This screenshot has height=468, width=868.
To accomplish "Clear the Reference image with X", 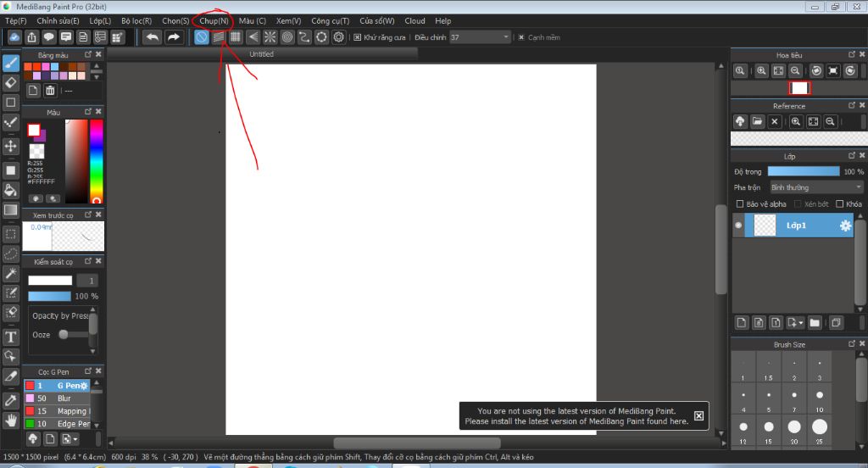I will point(775,121).
